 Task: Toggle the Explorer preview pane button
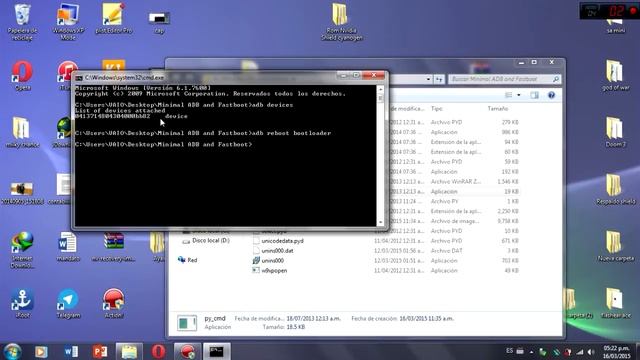point(534,95)
